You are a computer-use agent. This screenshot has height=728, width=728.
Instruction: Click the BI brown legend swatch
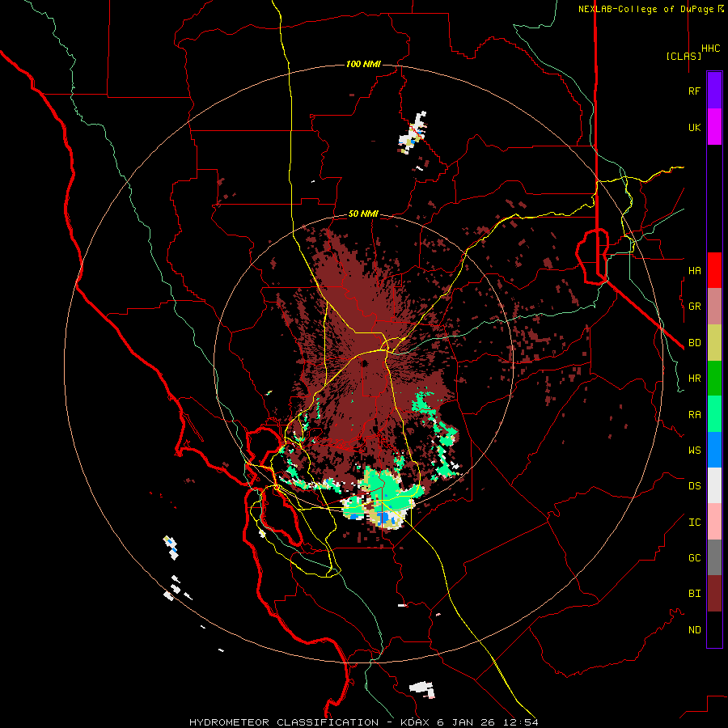pos(714,594)
